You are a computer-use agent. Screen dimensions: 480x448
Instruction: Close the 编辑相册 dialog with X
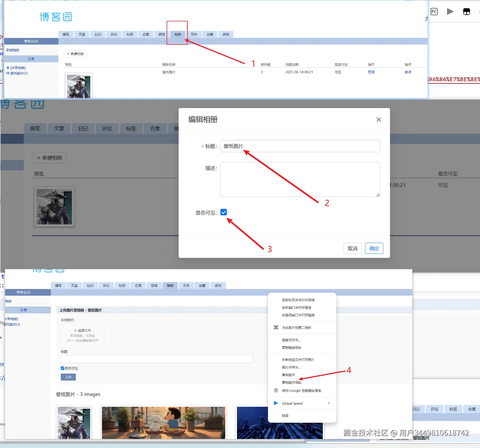[x=379, y=120]
